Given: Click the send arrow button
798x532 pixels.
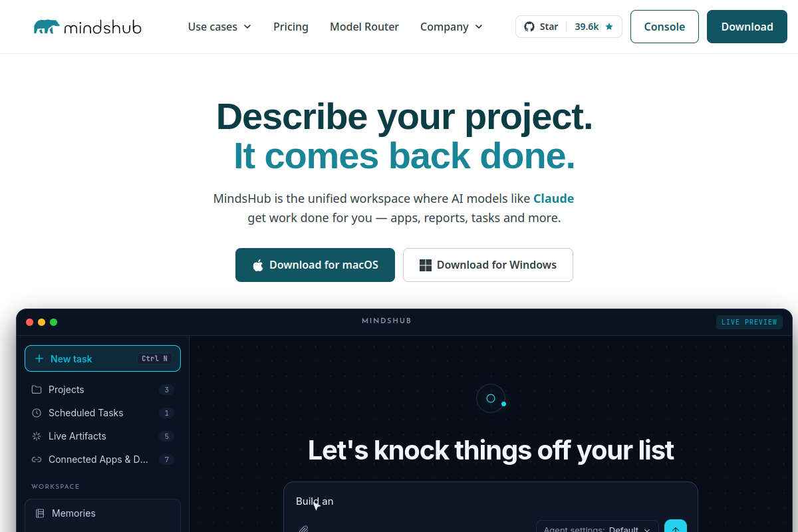Looking at the screenshot, I should pos(676,527).
